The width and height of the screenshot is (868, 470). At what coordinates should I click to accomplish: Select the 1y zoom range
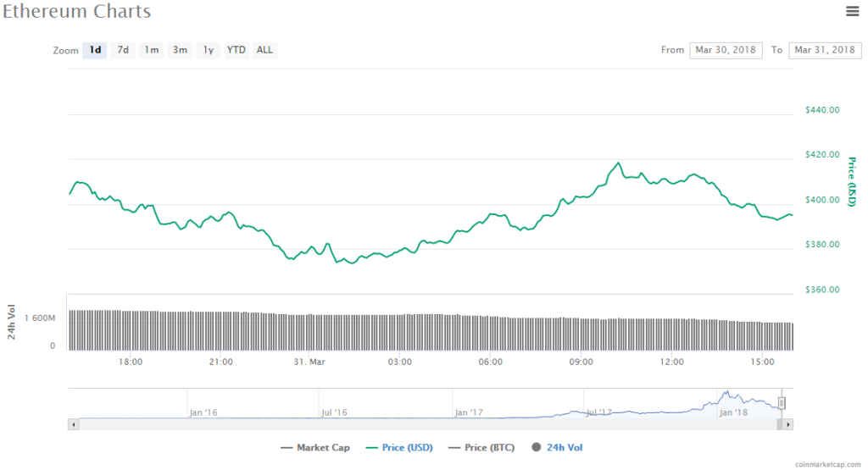[x=208, y=50]
